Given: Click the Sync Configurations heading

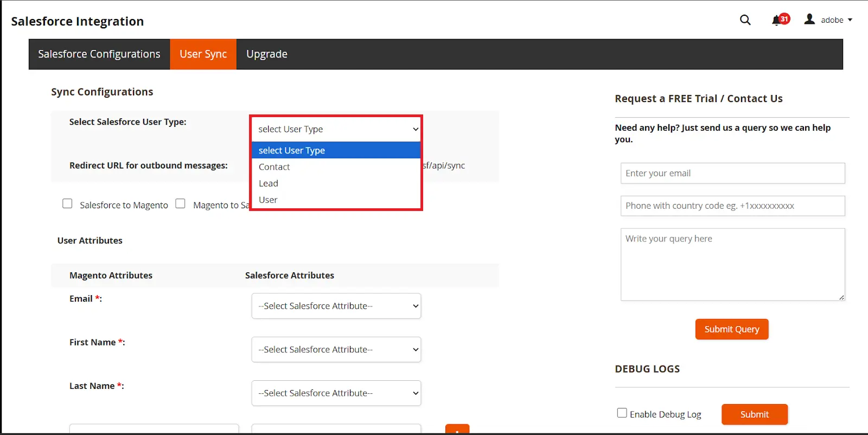Looking at the screenshot, I should 102,92.
